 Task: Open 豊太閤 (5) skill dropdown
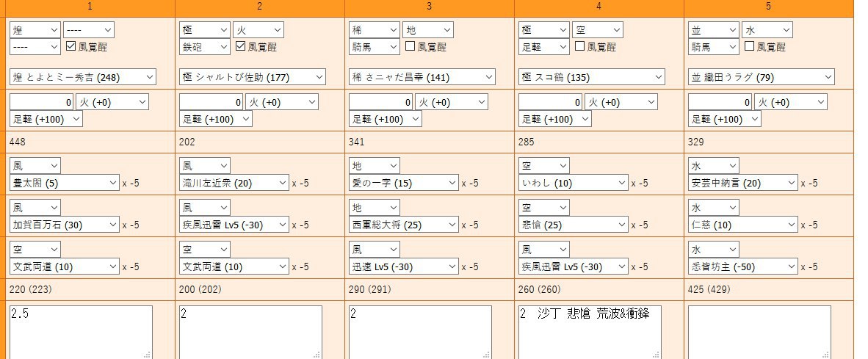click(x=64, y=183)
